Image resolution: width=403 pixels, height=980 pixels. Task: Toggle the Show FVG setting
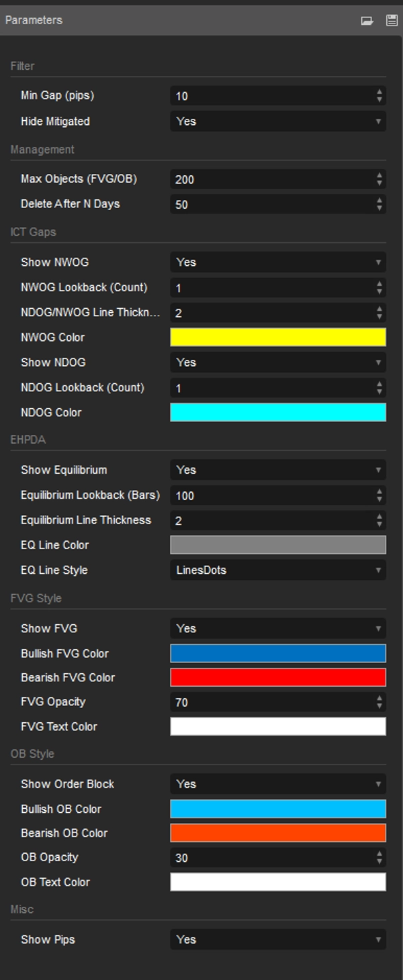pos(277,629)
